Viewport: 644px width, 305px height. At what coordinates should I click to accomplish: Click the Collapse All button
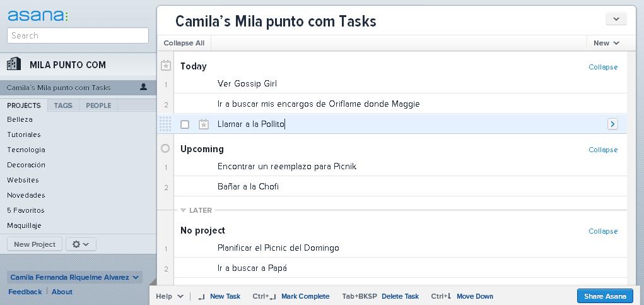pyautogui.click(x=184, y=43)
